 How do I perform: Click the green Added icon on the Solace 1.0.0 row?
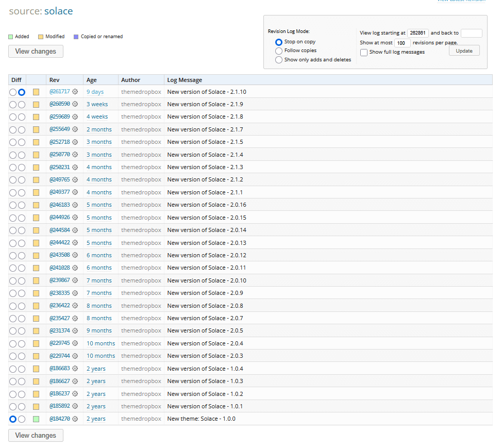(x=36, y=419)
